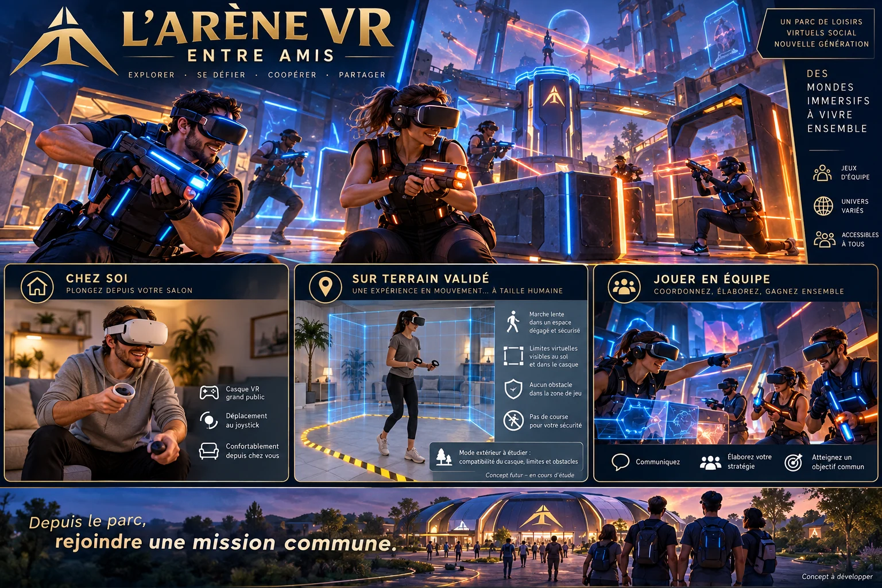The width and height of the screenshot is (882, 588).
Task: Select the target icon beside Atteignez un objectif commun
Action: (x=794, y=462)
